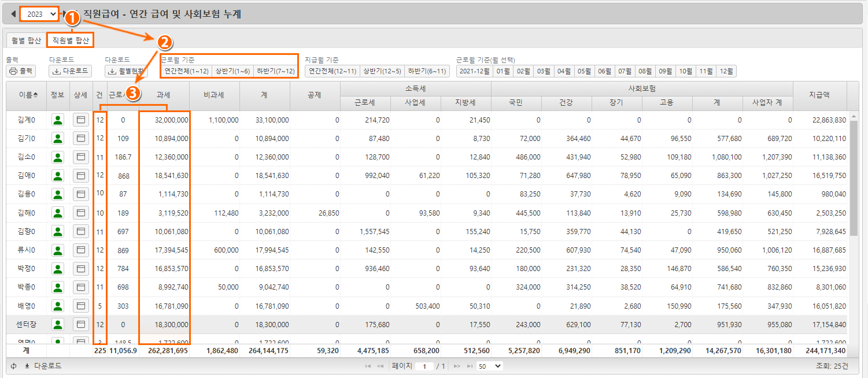The image size is (868, 378).
Task: Open the 2023 year dropdown
Action: pos(39,14)
